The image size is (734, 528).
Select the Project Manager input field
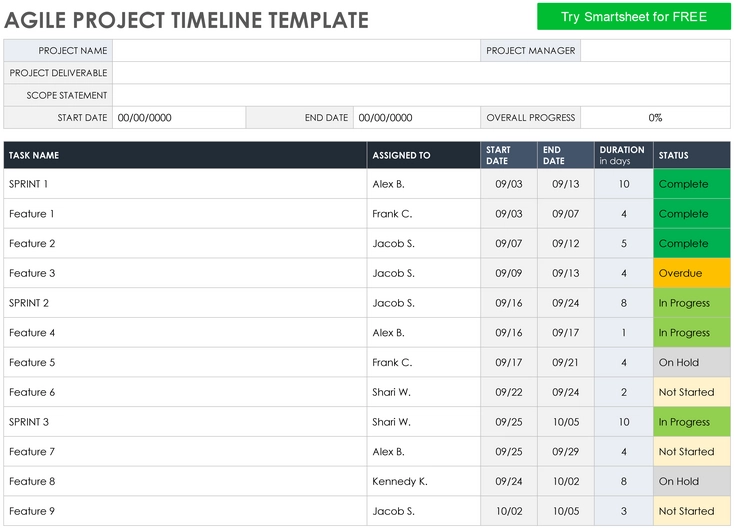point(655,51)
